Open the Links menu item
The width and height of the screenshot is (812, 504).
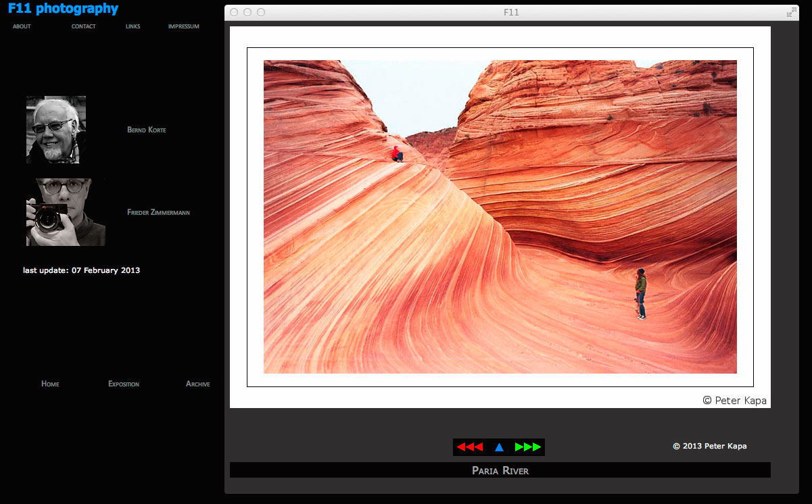(133, 27)
